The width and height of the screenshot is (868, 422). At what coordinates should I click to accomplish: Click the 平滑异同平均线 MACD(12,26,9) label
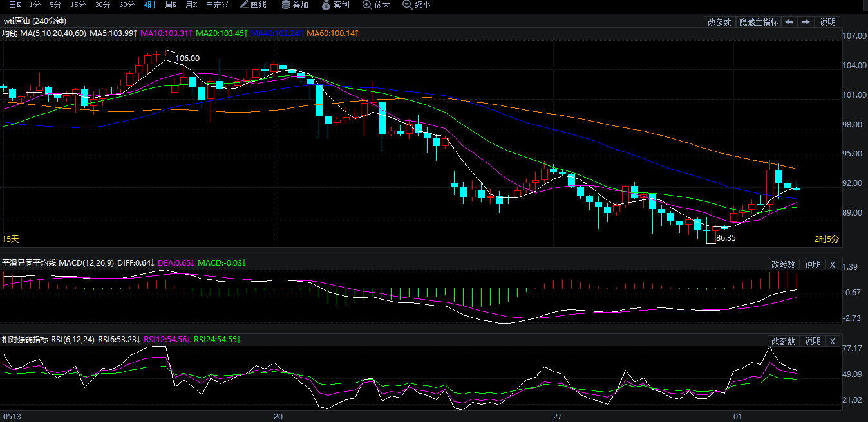(59, 263)
